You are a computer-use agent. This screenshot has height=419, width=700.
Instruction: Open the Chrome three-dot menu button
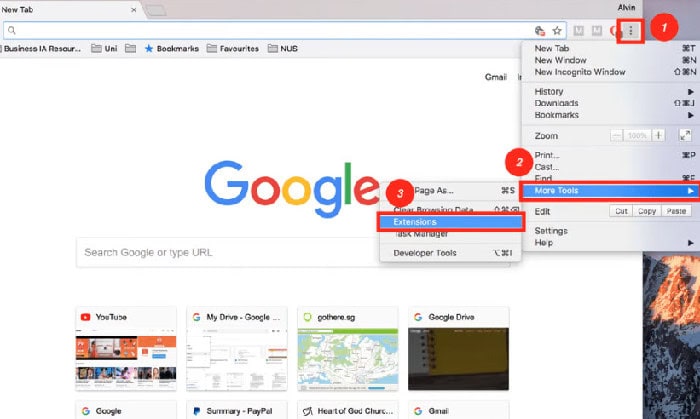pyautogui.click(x=630, y=30)
